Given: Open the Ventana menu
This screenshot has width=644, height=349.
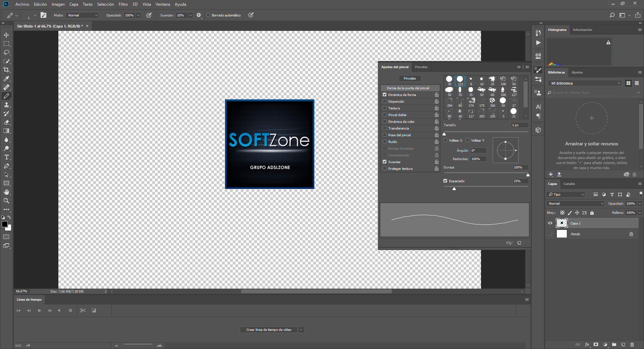Looking at the screenshot, I should [x=163, y=4].
